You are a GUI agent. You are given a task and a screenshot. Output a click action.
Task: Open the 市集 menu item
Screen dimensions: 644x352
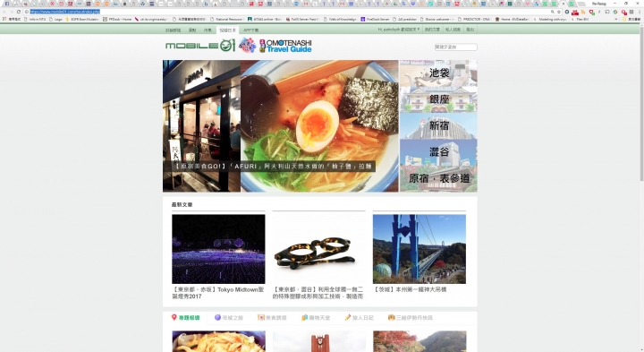pos(208,30)
